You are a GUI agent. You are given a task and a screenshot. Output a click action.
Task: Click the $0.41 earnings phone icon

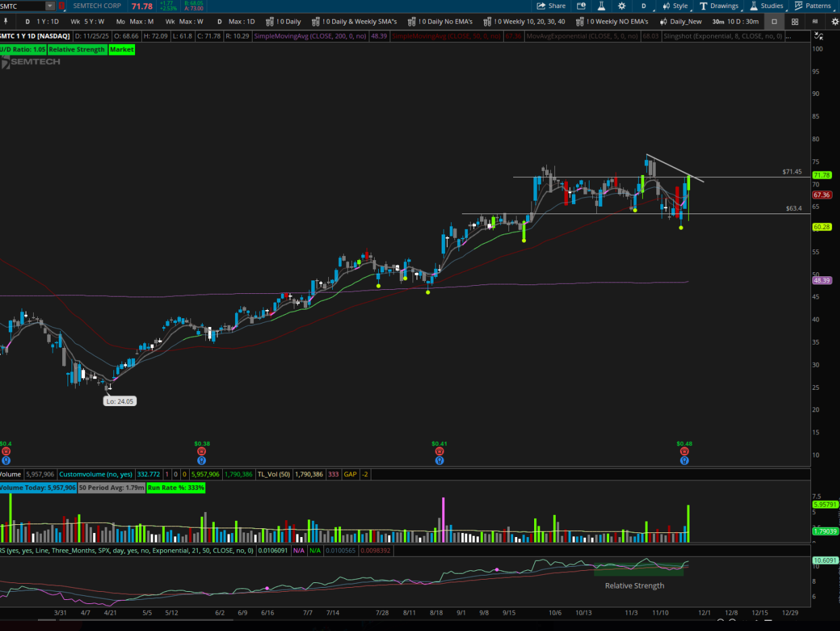pyautogui.click(x=440, y=451)
